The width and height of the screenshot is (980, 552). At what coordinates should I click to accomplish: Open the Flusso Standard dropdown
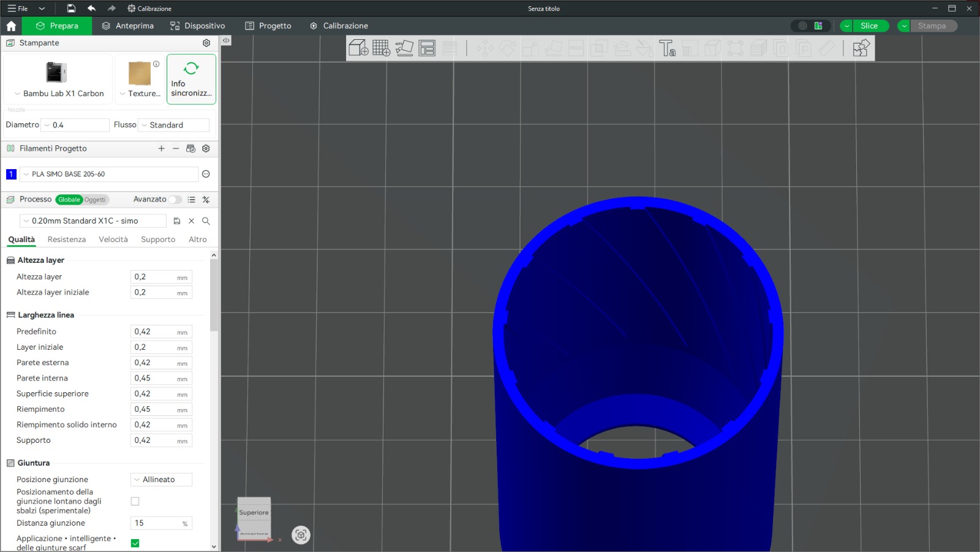[x=174, y=125]
